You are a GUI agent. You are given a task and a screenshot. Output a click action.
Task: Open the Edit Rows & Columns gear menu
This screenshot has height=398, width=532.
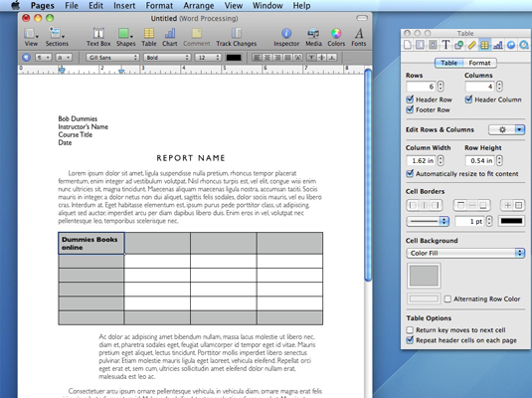point(506,129)
